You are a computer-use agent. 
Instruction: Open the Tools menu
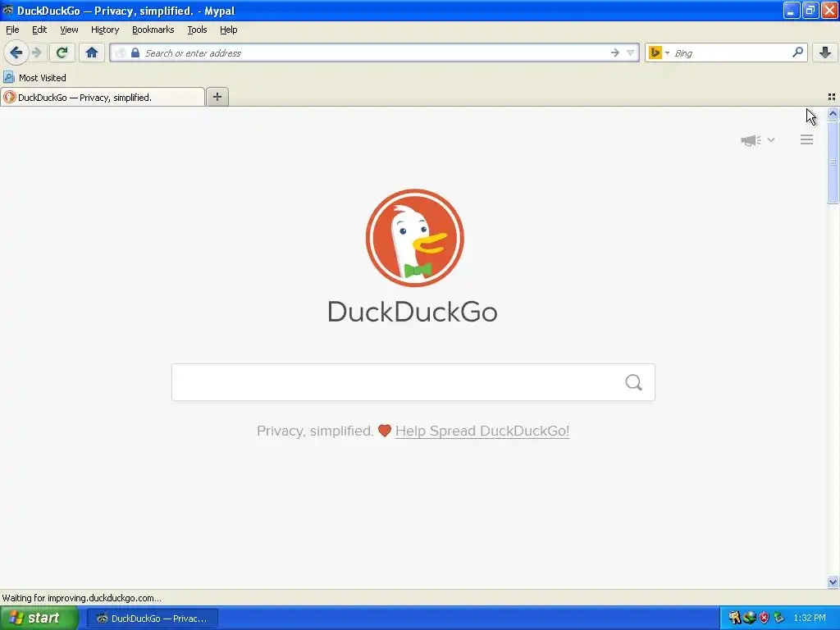pos(197,30)
